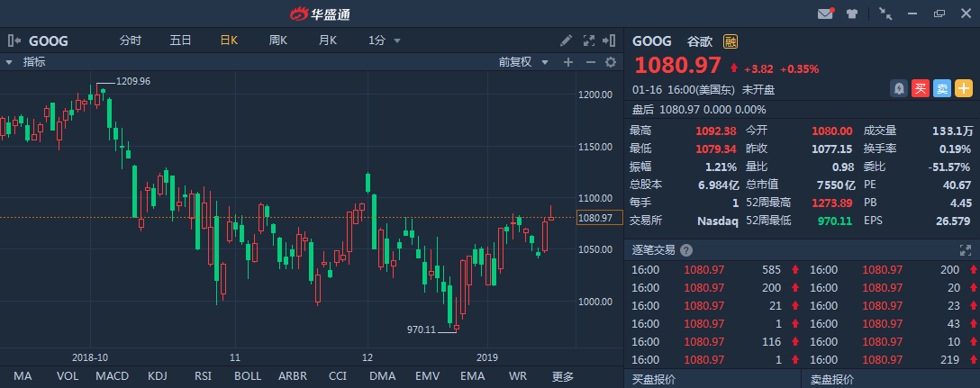Image resolution: width=980 pixels, height=388 pixels.
Task: Restore the application window
Action: 939,14
